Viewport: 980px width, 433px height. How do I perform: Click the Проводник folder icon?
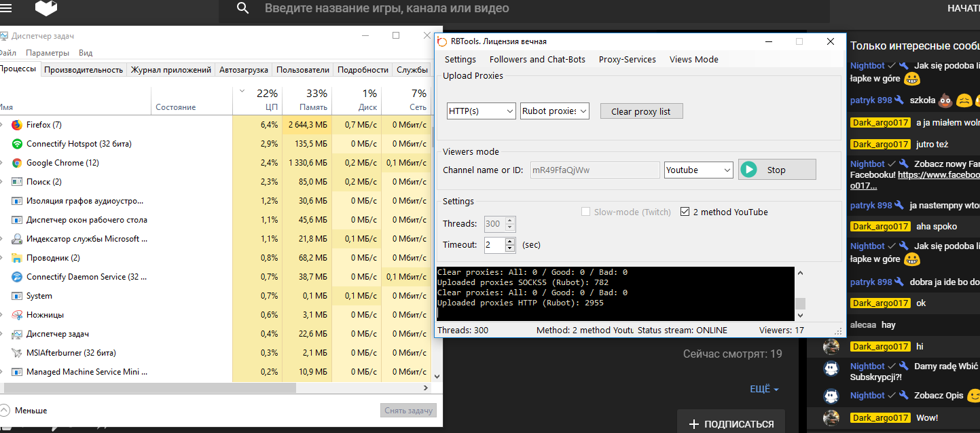(x=17, y=258)
